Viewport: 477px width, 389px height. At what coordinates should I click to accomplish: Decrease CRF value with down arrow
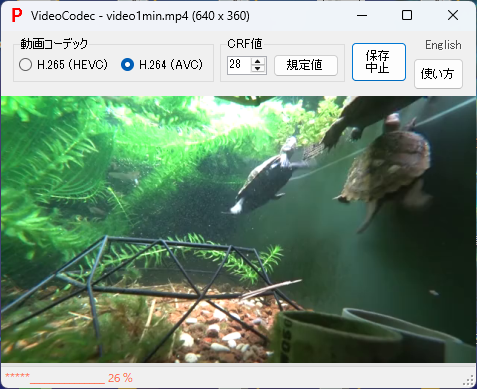[x=258, y=69]
